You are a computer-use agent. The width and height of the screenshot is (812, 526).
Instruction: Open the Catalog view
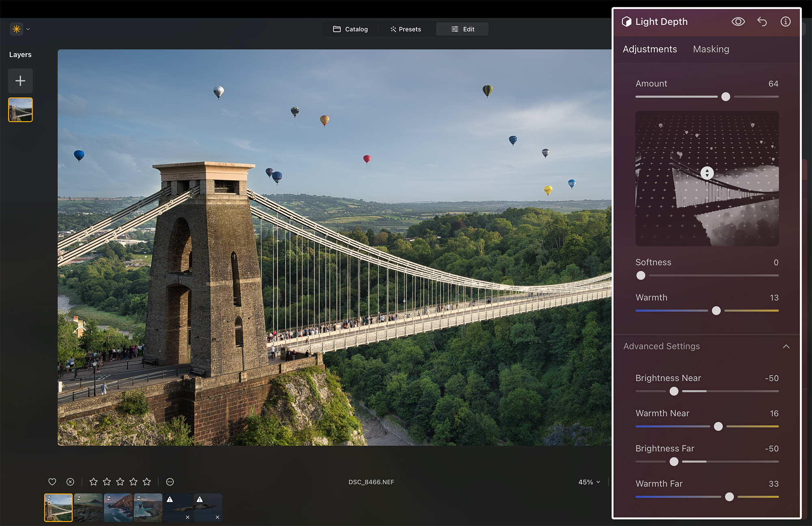click(350, 29)
